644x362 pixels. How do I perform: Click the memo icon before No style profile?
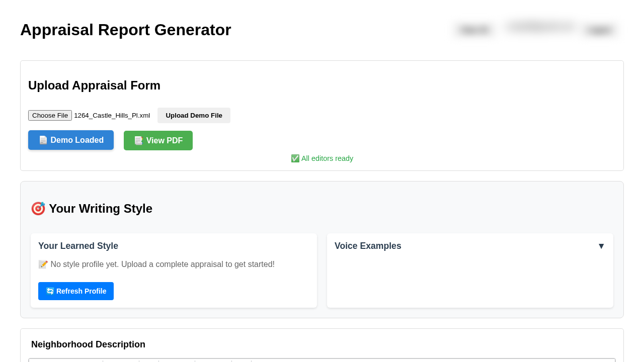(43, 264)
